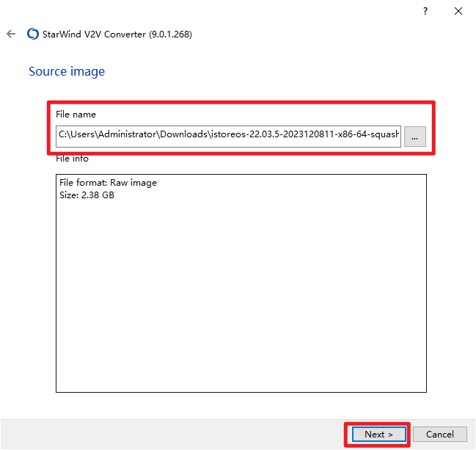Cancel the conversion wizard
The height and width of the screenshot is (450, 476).
(440, 434)
